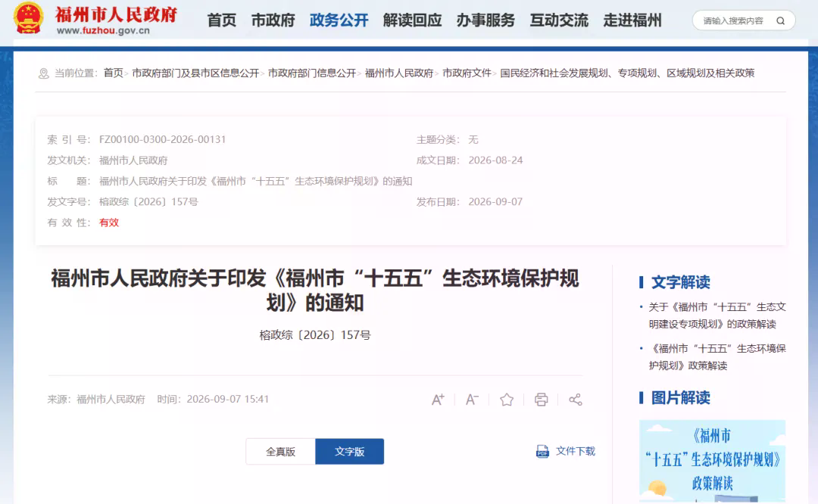Click centered subtitle 榕政综〔2026〕157号 under title

pyautogui.click(x=315, y=335)
